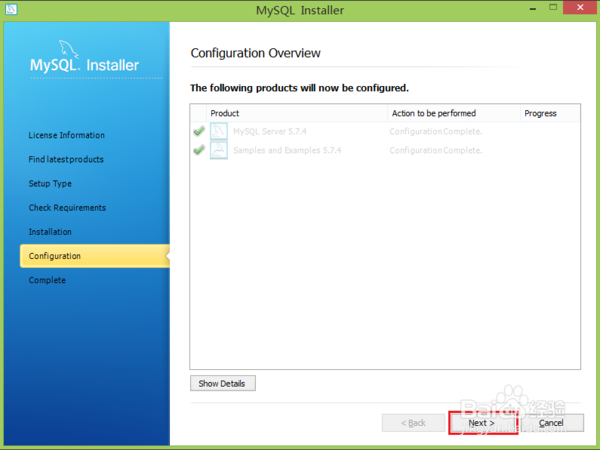Image resolution: width=600 pixels, height=450 pixels.
Task: Select the MySQL Server 5.7.4 row text
Action: 270,132
